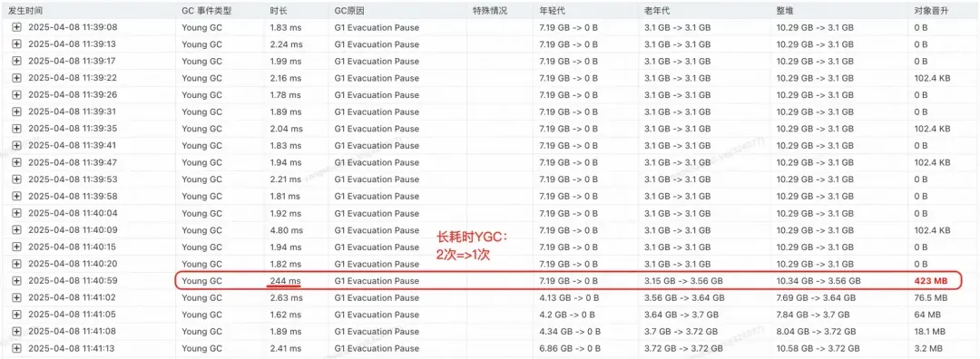This screenshot has width=980, height=359.
Task: Expand the 11:41:08 GC event row
Action: 17,331
